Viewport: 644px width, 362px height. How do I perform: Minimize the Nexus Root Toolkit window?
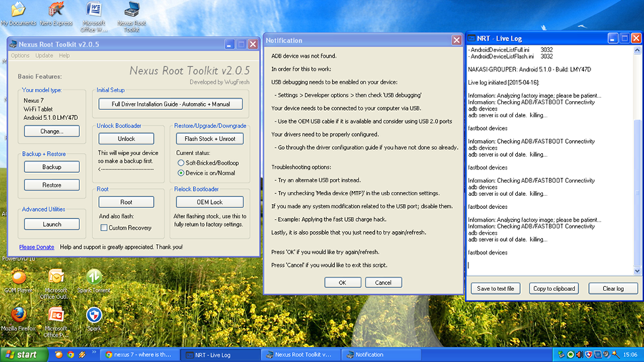tap(230, 44)
